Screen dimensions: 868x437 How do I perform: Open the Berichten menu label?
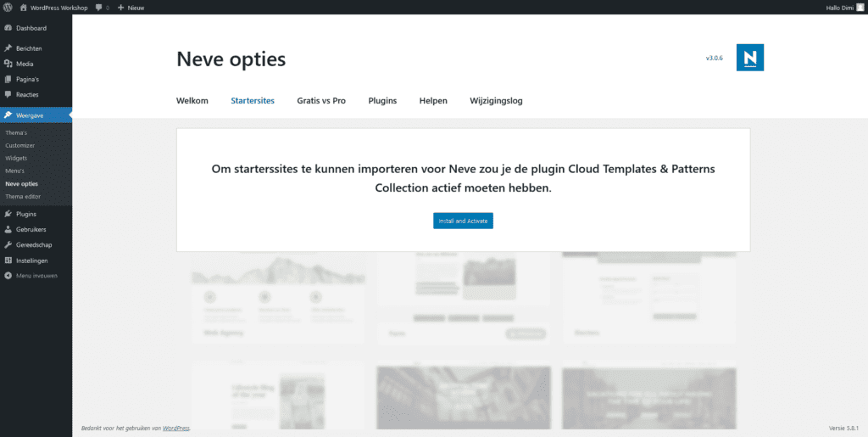[30, 48]
